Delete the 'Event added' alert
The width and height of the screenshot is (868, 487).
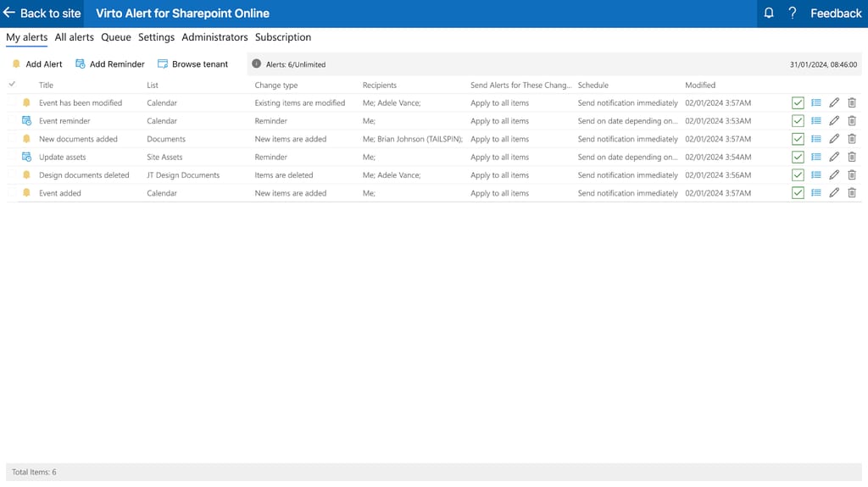pos(851,192)
